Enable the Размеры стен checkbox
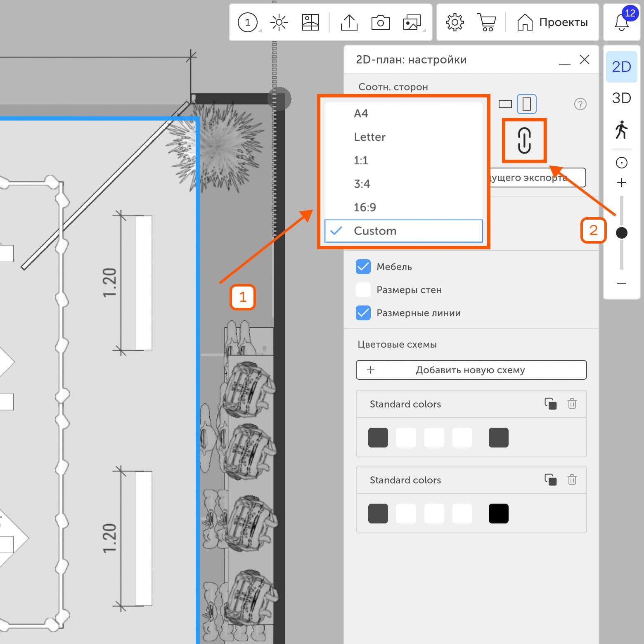The width and height of the screenshot is (644, 644). tap(363, 290)
